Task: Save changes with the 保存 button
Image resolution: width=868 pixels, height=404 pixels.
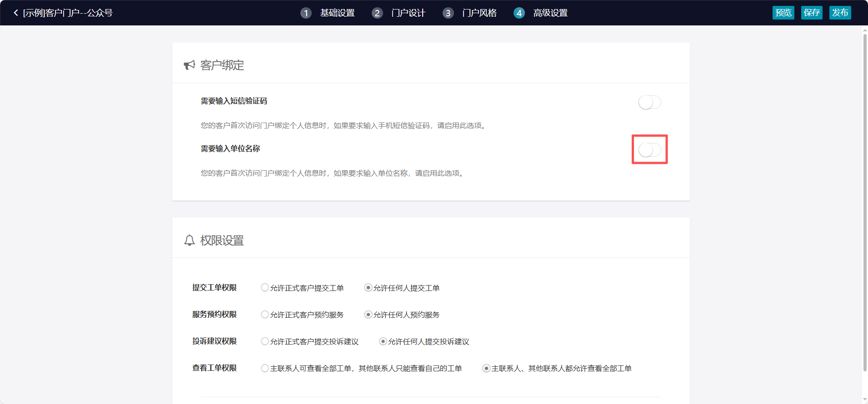Action: pyautogui.click(x=812, y=13)
